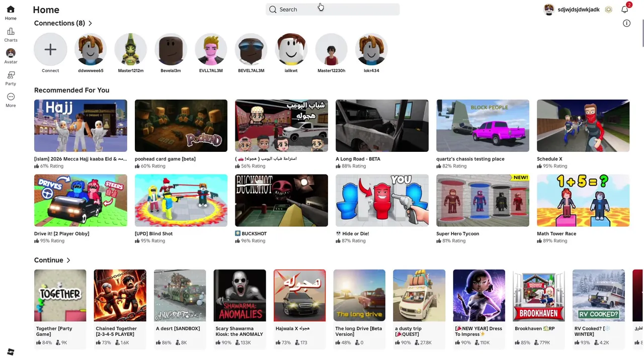644x362 pixels.
Task: Open the Mecca Hajj game thumbnail
Action: click(80, 126)
